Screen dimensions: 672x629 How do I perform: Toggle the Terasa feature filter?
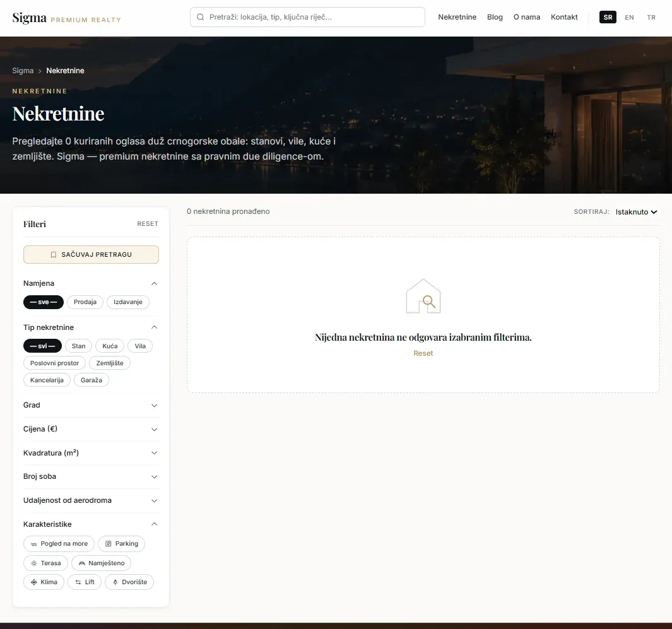point(45,563)
